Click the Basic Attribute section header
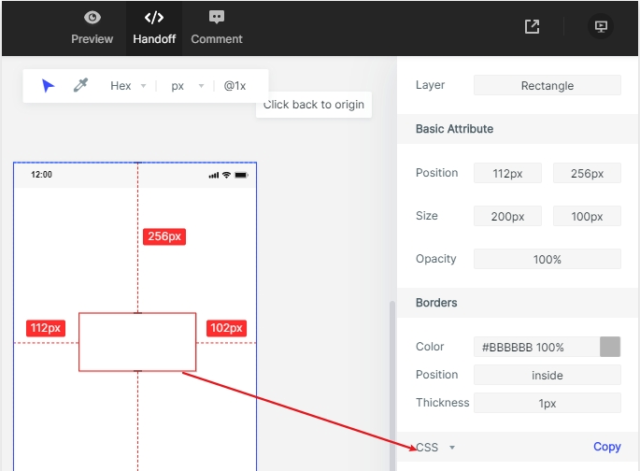This screenshot has width=640, height=471. [518, 129]
